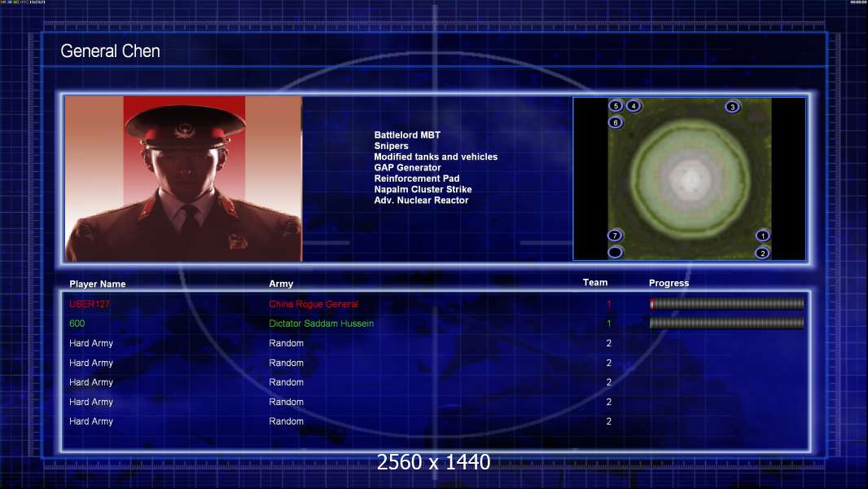Select start position 5 on the map
Viewport: 868px width, 489px height.
(x=616, y=106)
